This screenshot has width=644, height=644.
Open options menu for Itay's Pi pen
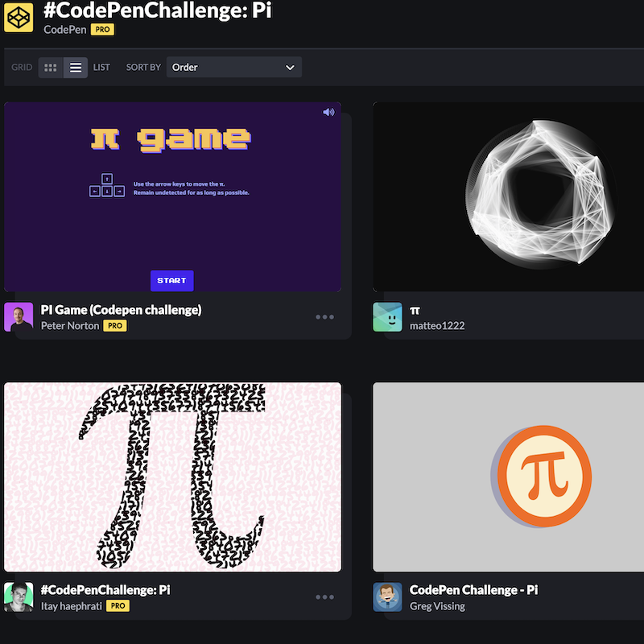click(324, 597)
